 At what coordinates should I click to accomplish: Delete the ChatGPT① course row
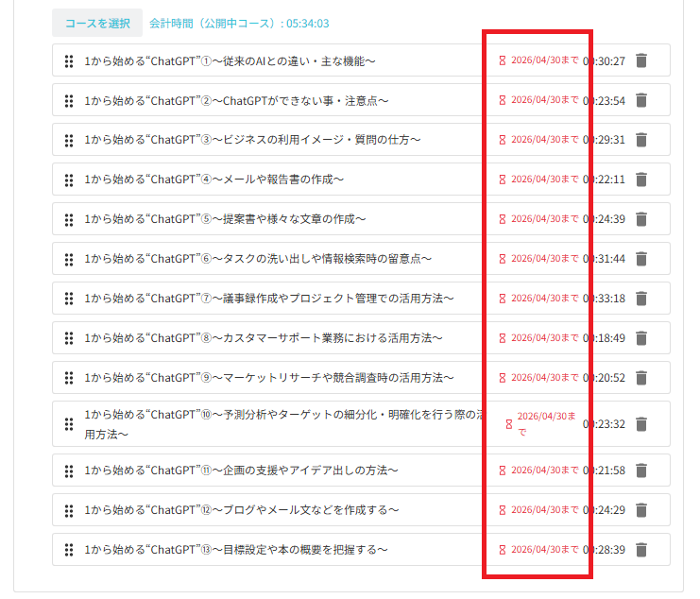[x=641, y=60]
